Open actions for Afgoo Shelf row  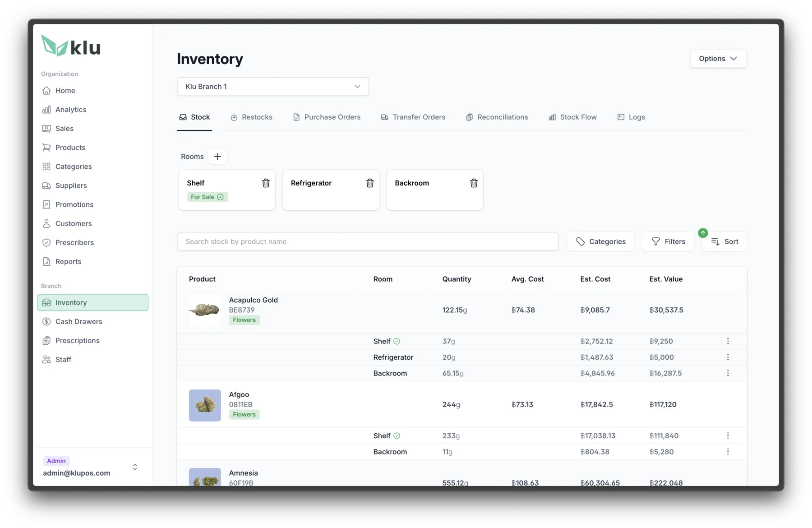[728, 435]
